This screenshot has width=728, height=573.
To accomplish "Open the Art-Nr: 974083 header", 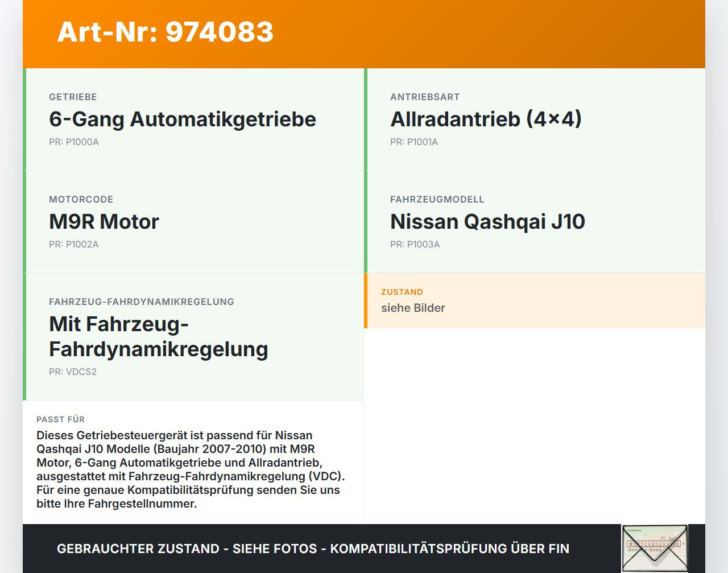I will pyautogui.click(x=165, y=32).
